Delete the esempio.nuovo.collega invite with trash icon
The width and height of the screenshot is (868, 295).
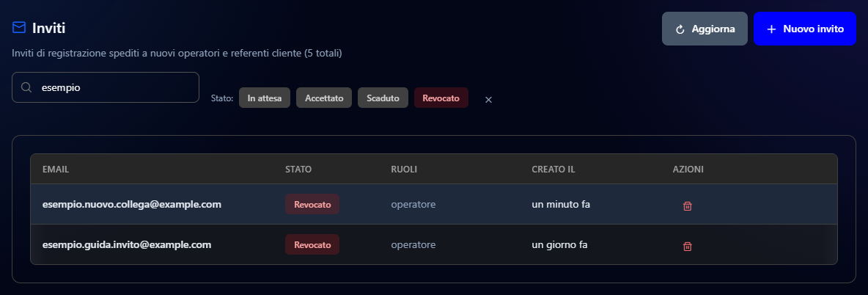687,205
